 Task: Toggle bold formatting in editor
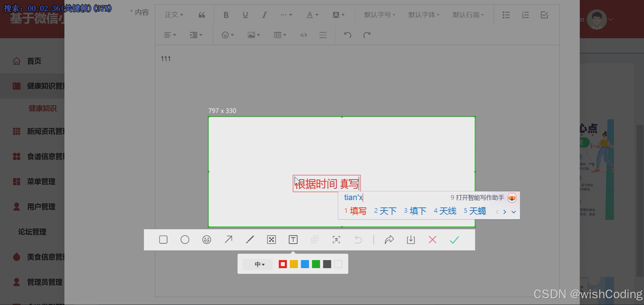(x=226, y=15)
